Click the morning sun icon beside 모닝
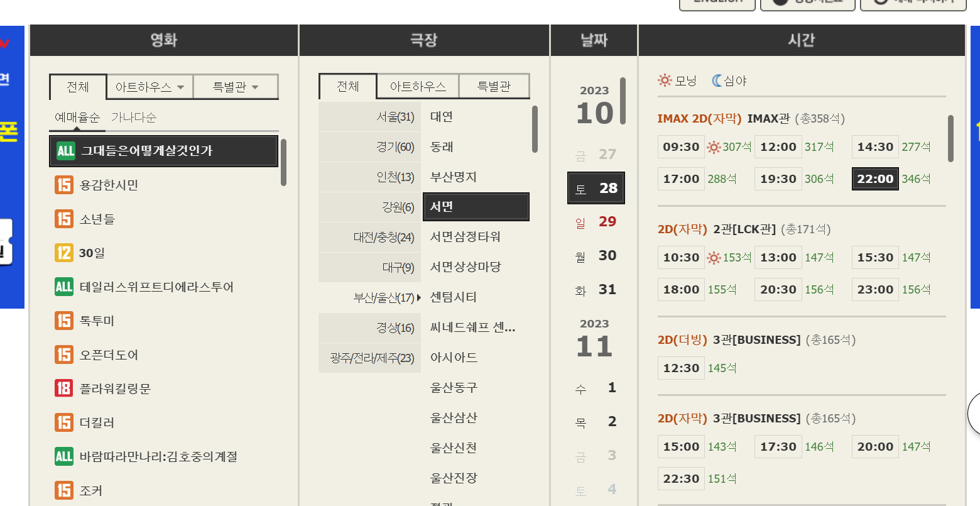Viewport: 980px width, 506px height. point(665,80)
